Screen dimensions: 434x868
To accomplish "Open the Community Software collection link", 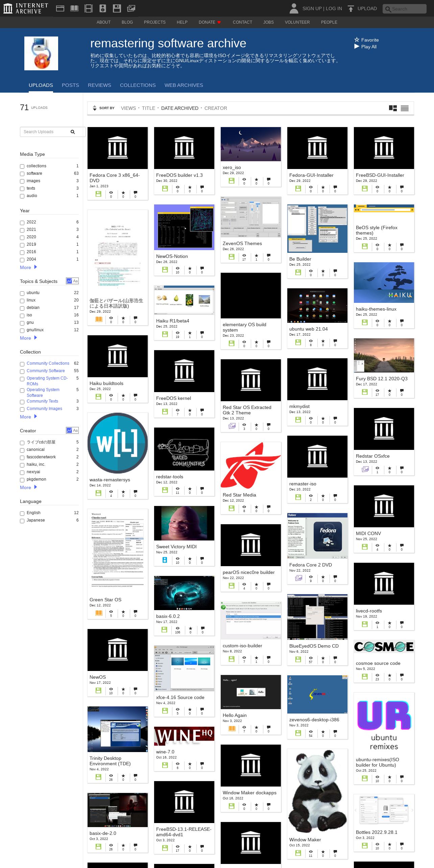I will (x=46, y=371).
